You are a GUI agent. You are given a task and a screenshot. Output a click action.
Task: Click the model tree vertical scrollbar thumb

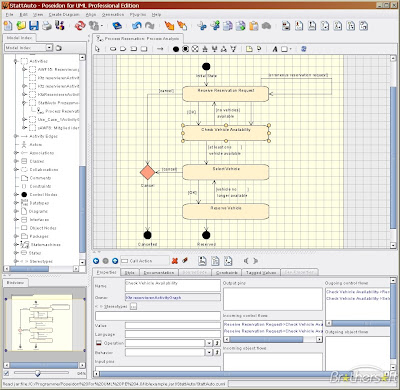point(82,209)
